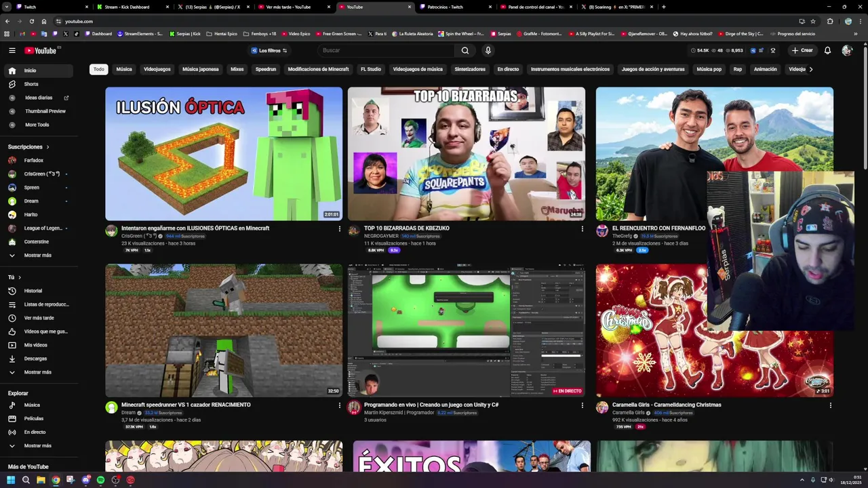Expand the Suscripciones section chevron

[47, 147]
